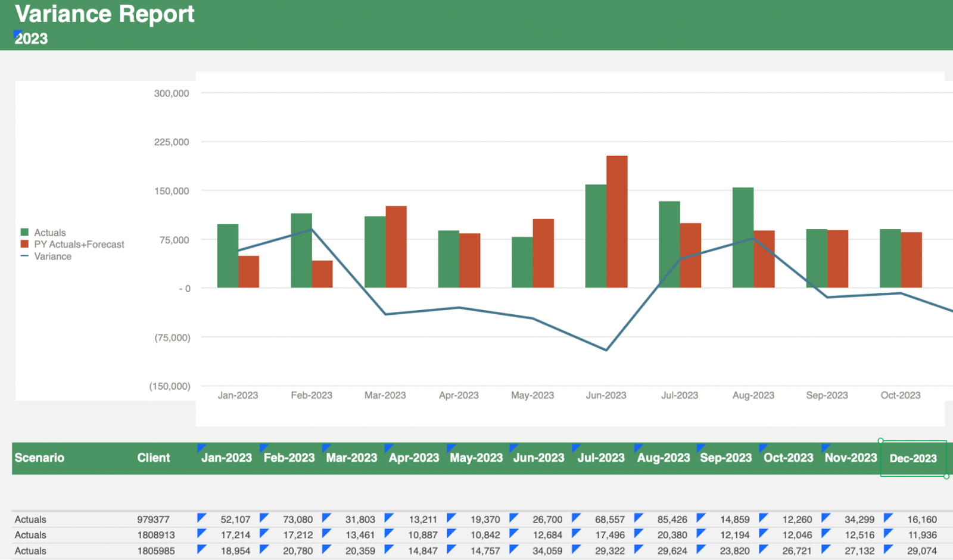Click the Feb-2023 red forecast bar
Screen dimensions: 953x560
322,274
